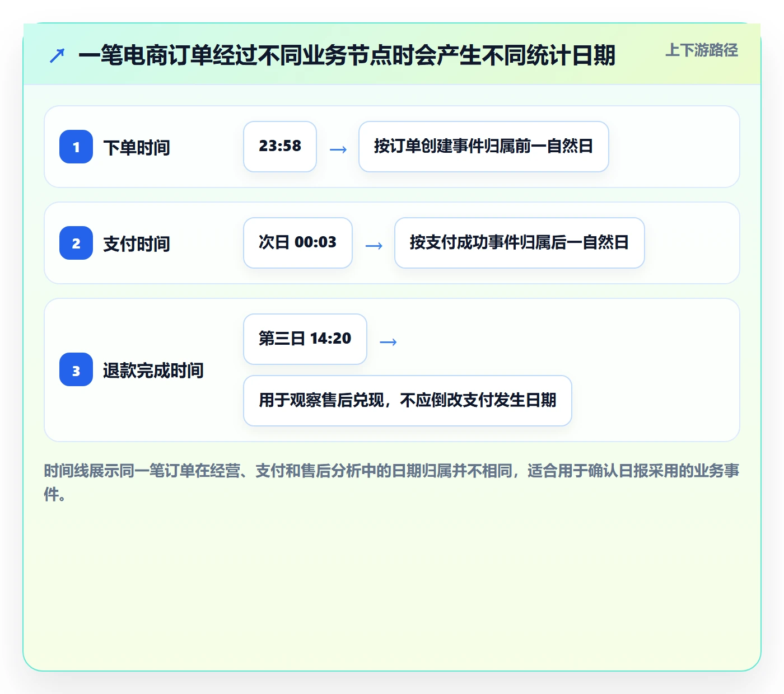Click the arrow after the 23:58 chip
This screenshot has width=784, height=694.
point(338,149)
